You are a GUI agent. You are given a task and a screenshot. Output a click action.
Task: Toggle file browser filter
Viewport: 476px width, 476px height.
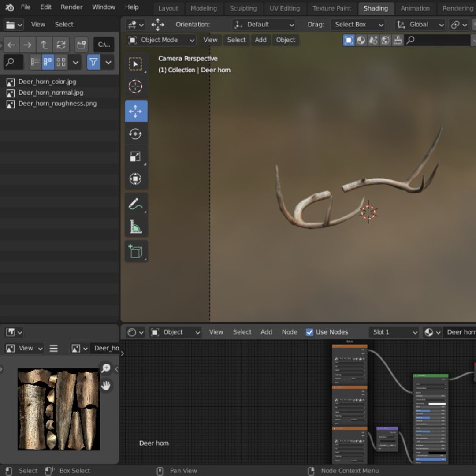click(x=93, y=62)
